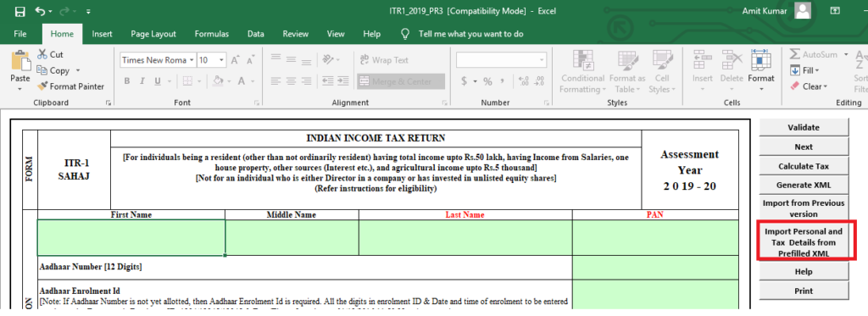Click Accounting Number Format dollar icon
The image size is (868, 316).
point(464,81)
